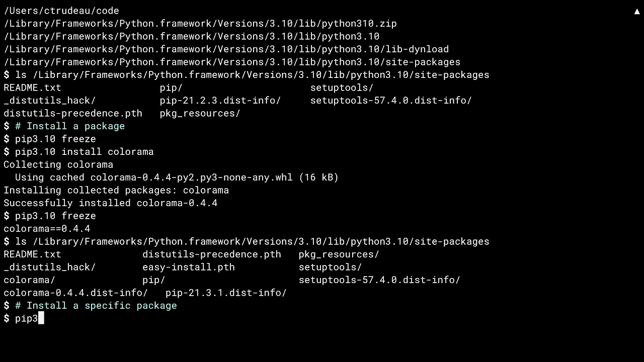Screen dimensions: 644x362
Task: Click the path ending in "lib-dynload"
Action: 226,49
